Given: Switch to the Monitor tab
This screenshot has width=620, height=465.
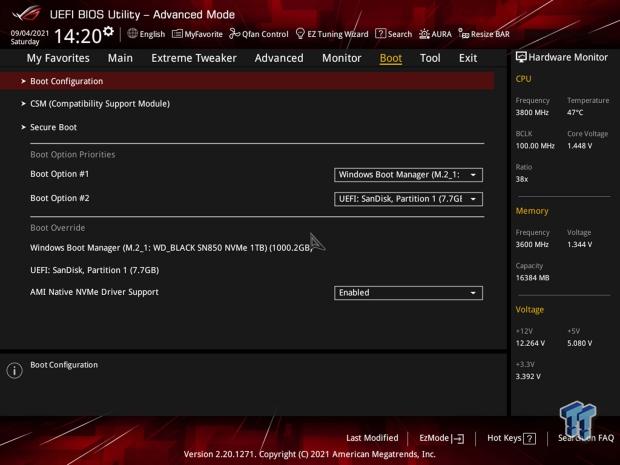Looking at the screenshot, I should point(342,58).
